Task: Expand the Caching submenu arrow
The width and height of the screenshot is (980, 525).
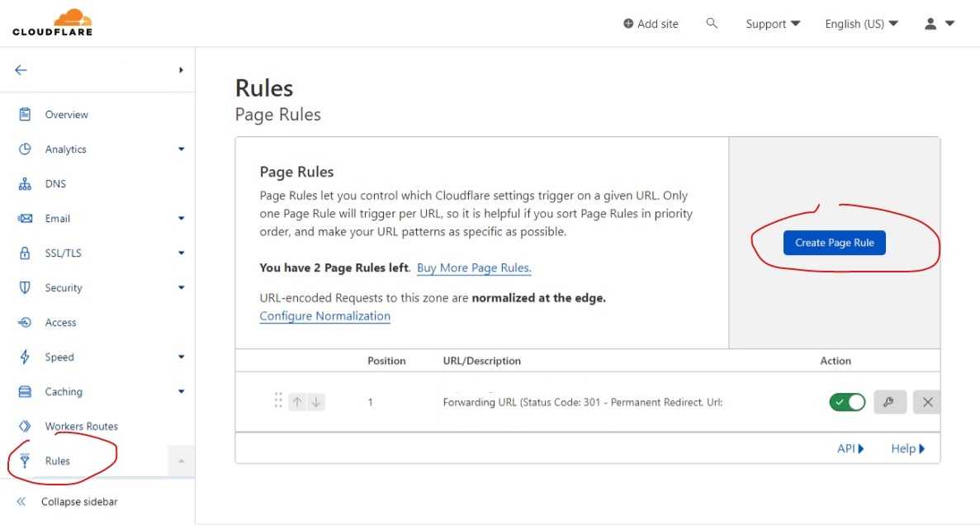Action: coord(182,392)
